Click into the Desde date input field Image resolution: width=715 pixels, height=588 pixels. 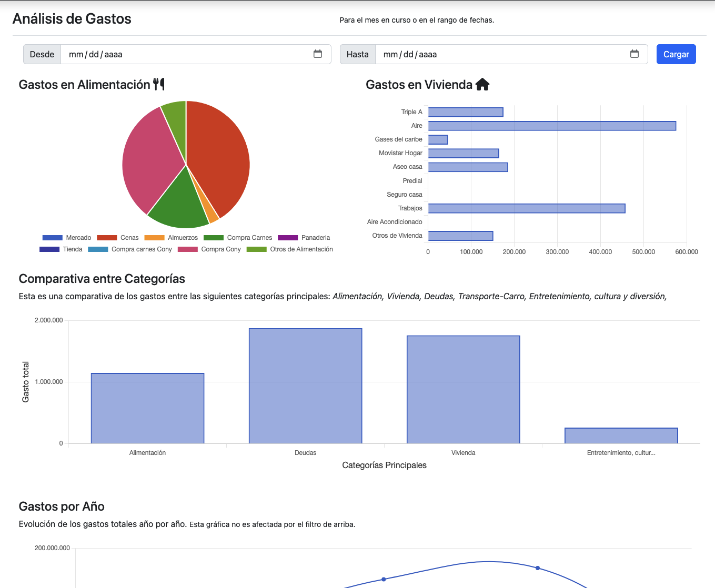184,54
